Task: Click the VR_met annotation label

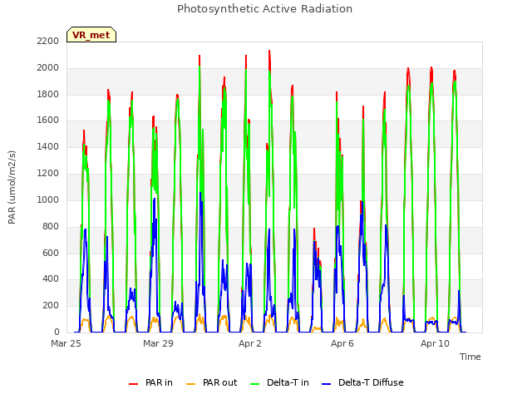Action: click(91, 35)
